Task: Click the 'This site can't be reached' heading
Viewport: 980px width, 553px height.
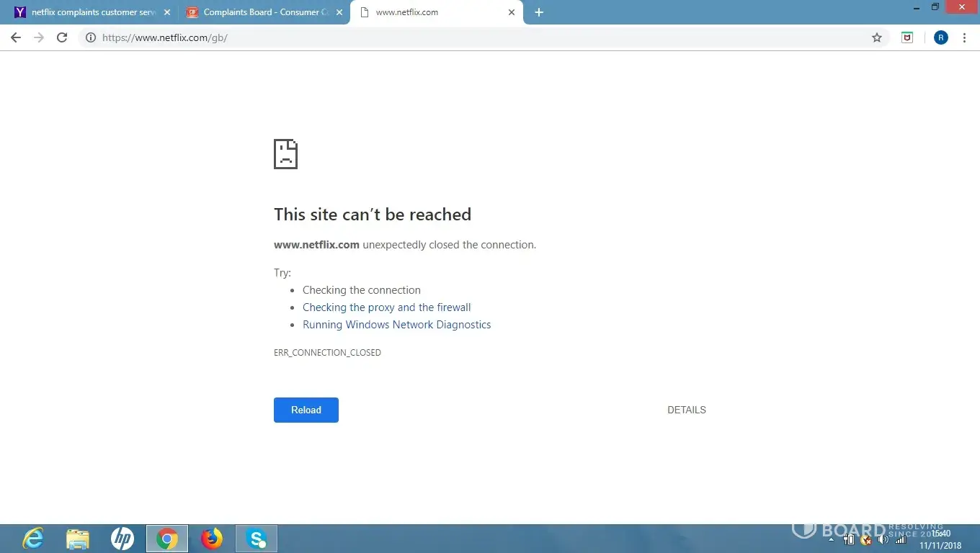Action: pyautogui.click(x=373, y=215)
